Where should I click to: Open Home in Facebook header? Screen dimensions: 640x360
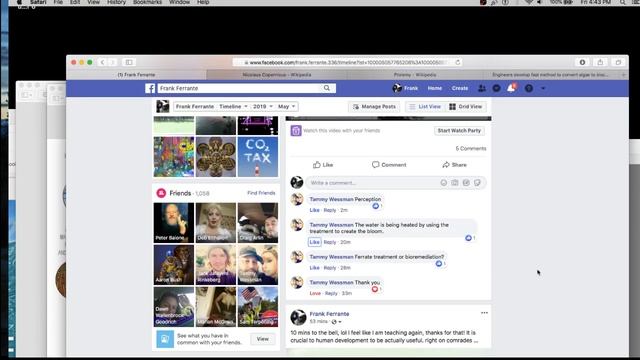click(435, 88)
